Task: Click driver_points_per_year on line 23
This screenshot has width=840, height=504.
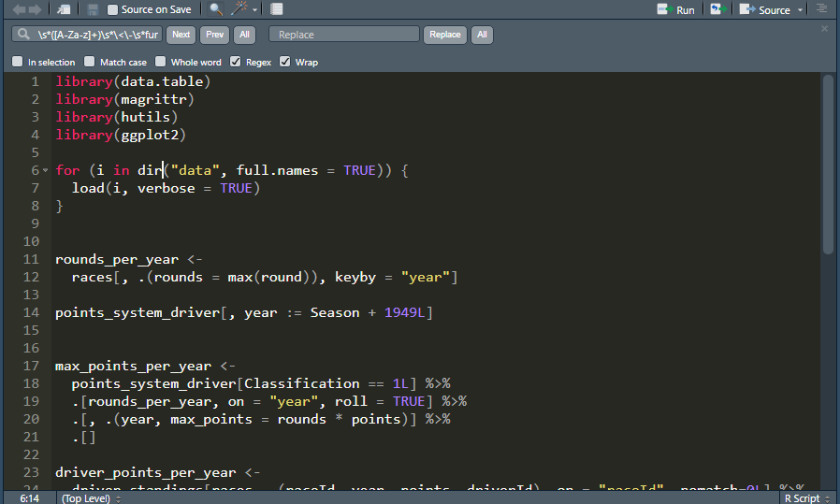Action: [146, 472]
